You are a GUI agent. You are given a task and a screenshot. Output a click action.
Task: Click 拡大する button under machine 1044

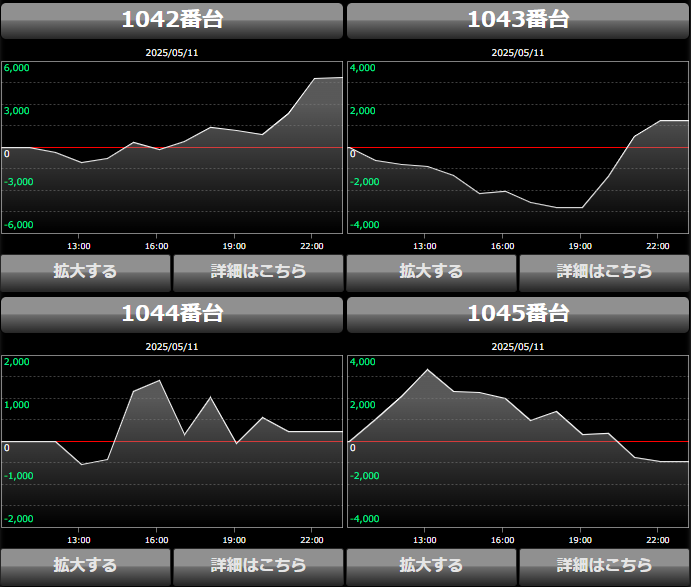(85, 567)
